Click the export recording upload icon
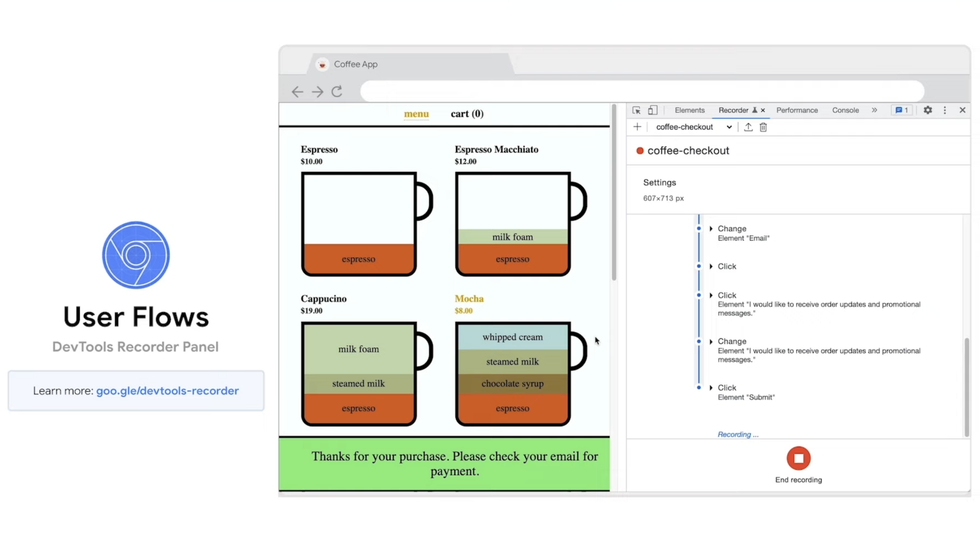The height and width of the screenshot is (537, 980). (x=748, y=127)
